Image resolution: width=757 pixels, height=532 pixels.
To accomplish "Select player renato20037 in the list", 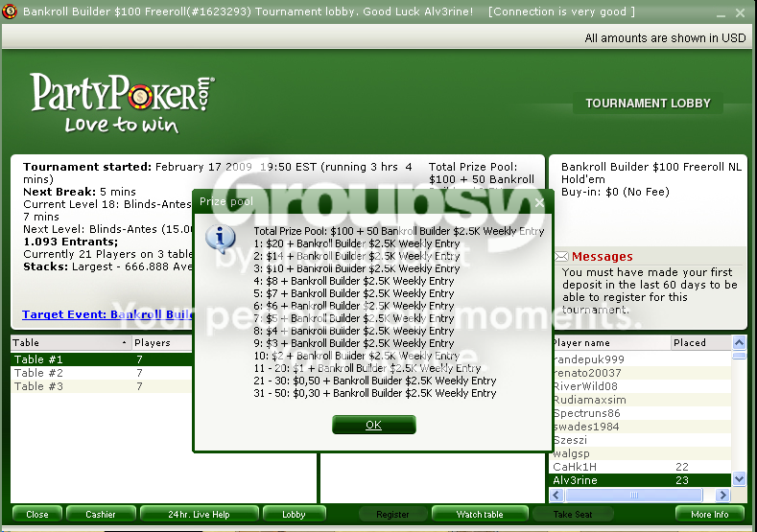I will 641,373.
